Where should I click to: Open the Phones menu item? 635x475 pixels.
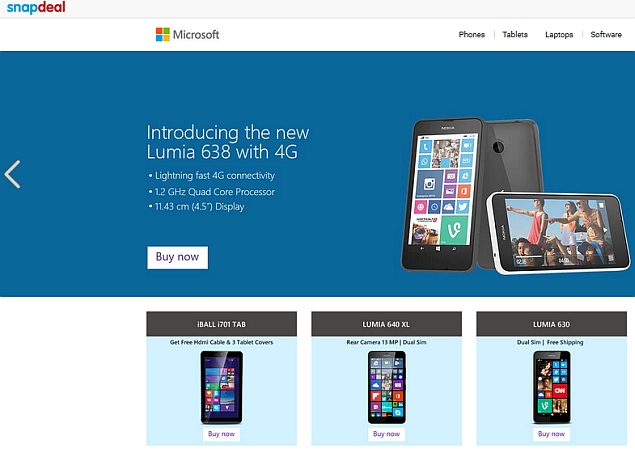[x=471, y=34]
